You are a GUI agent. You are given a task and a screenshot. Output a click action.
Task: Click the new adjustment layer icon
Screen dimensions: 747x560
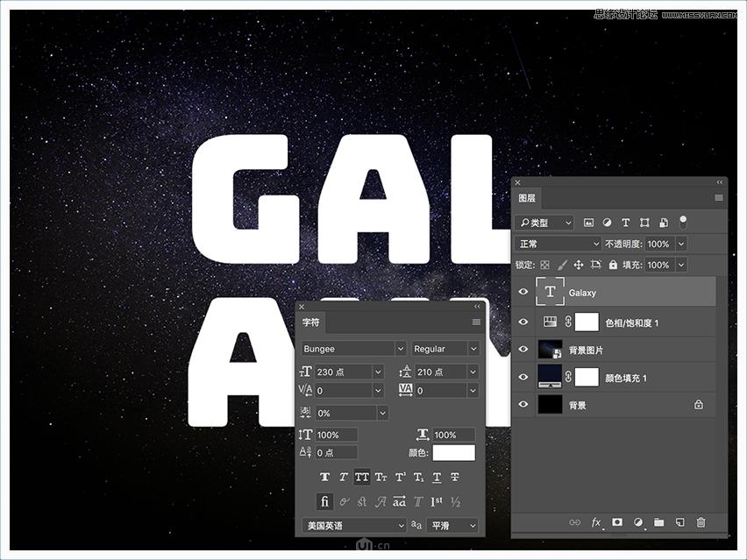638,522
